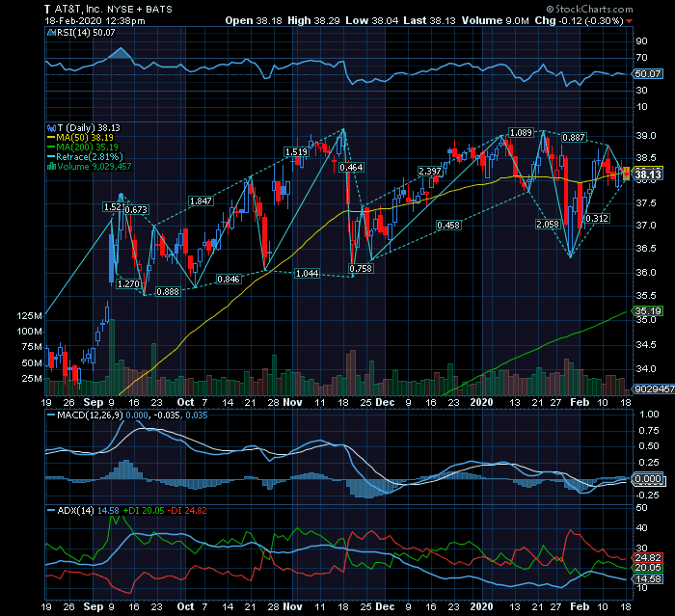Screen dimensions: 675x616
Task: Click the 0.000 MACD axis value tag
Action: (648, 479)
